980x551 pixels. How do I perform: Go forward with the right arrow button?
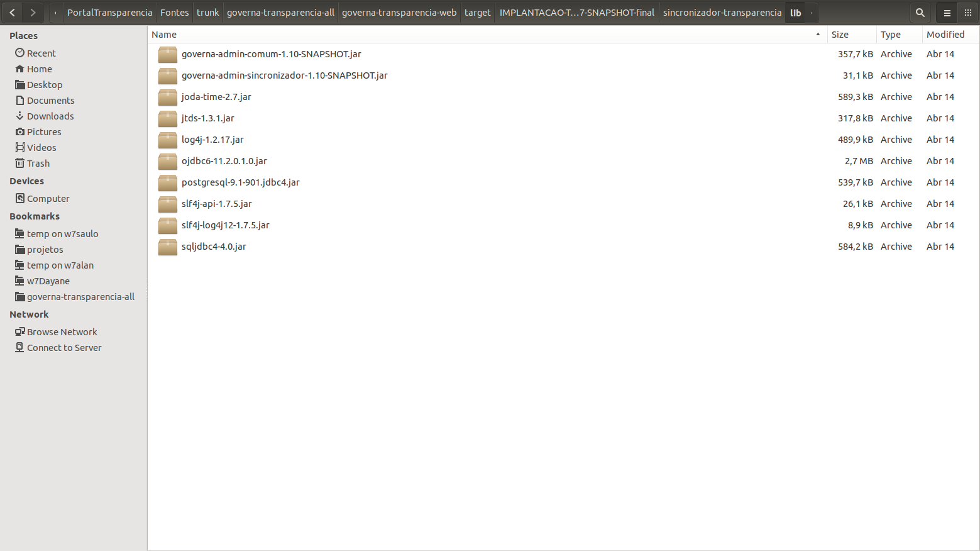point(33,13)
